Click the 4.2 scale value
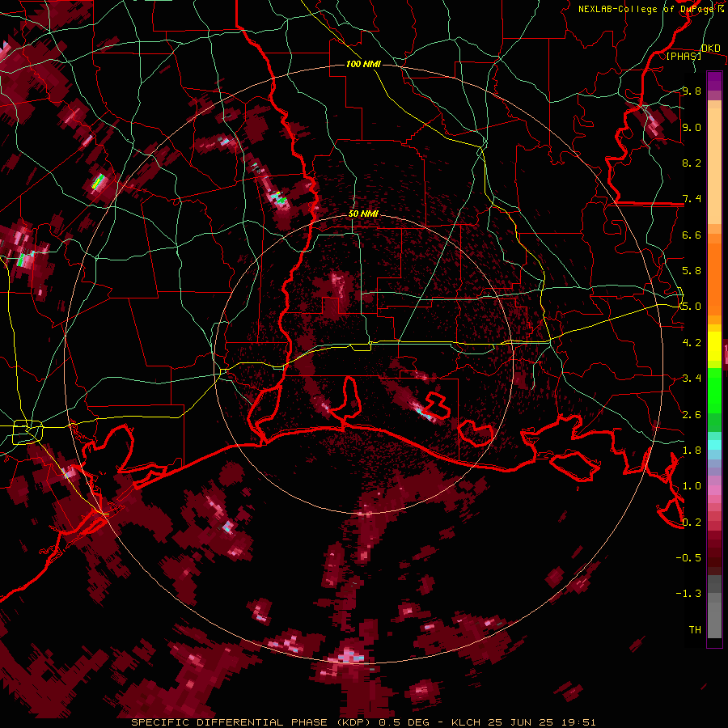The image size is (728, 728). coord(692,343)
